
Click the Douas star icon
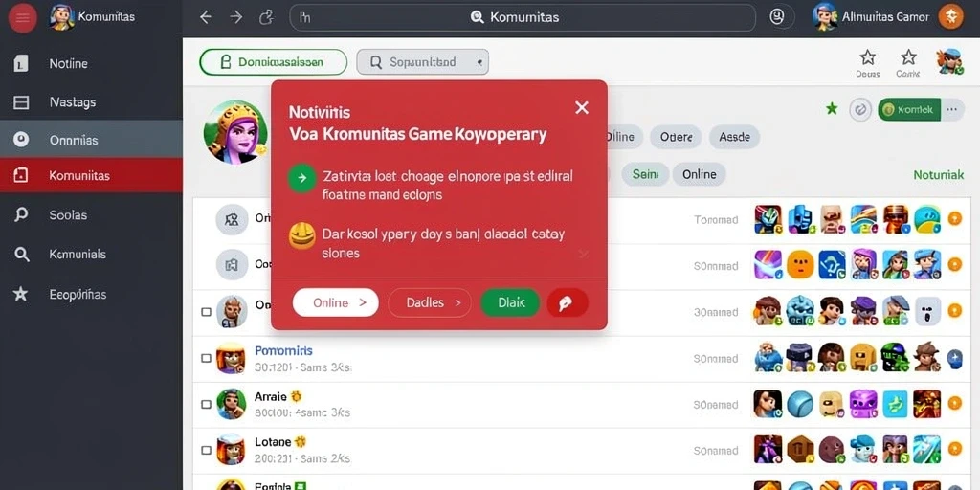coord(867,58)
